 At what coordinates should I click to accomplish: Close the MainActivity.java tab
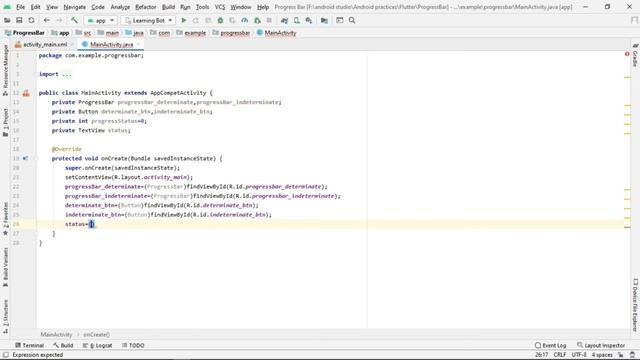139,44
